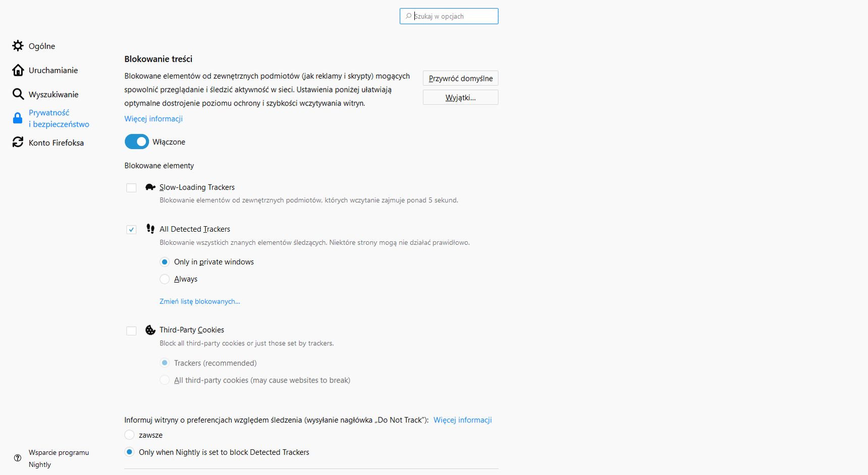
Task: Click the Blokowane elementy label
Action: coord(159,166)
